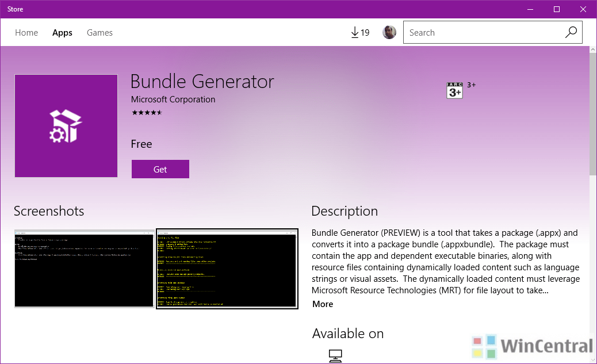597x364 pixels.
Task: Click the WinCentral logo watermark
Action: click(x=533, y=346)
